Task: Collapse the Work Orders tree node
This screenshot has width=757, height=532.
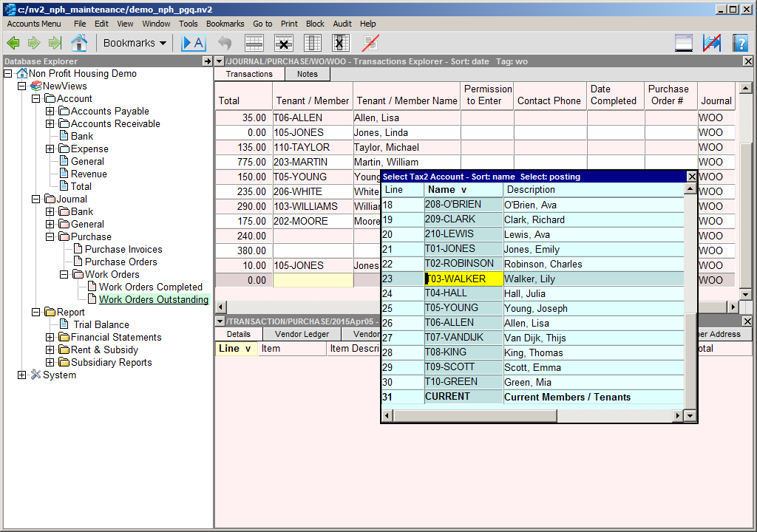Action: point(64,275)
